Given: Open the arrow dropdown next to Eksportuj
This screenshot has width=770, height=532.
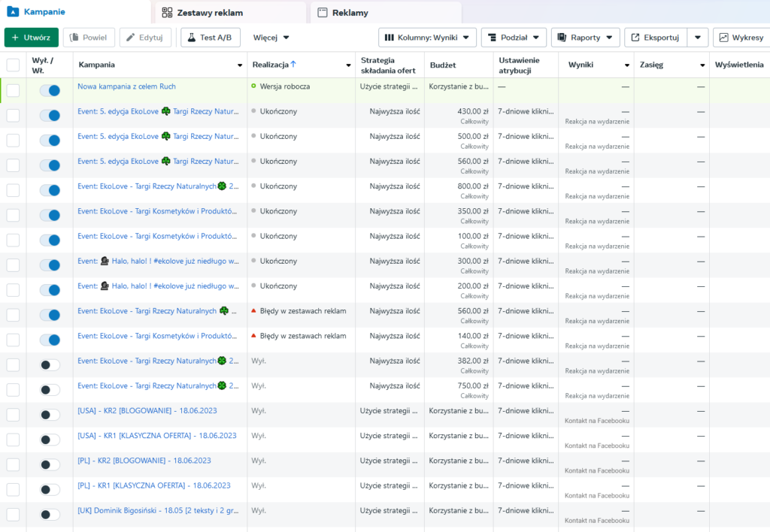Looking at the screenshot, I should coord(698,38).
